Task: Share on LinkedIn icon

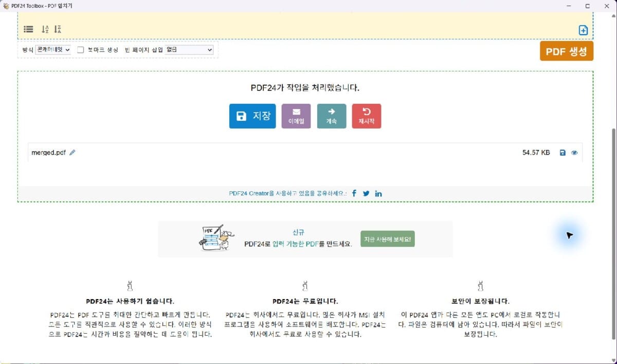Action: pos(378,194)
